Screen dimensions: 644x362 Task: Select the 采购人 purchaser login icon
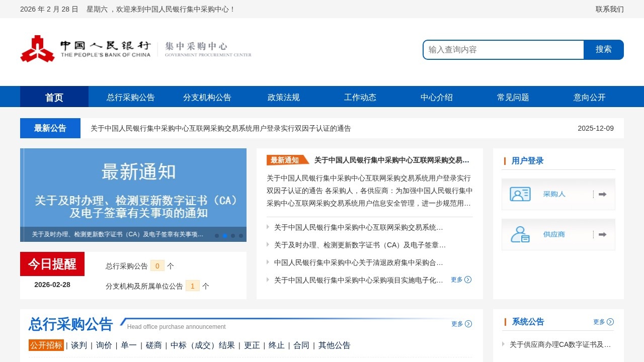[520, 194]
